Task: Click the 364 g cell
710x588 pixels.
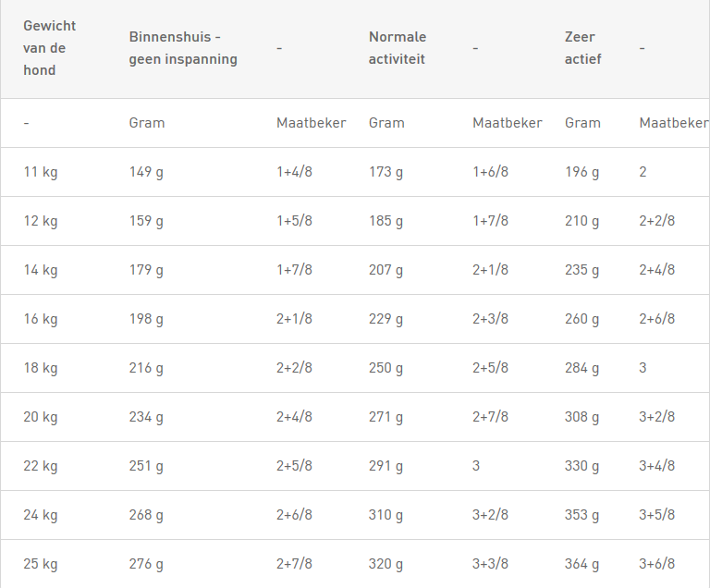Action: click(x=581, y=564)
